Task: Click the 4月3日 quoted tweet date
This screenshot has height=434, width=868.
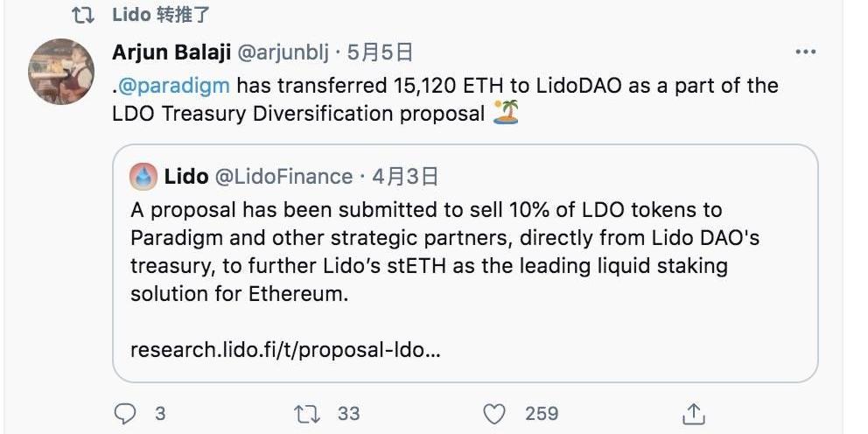Action: click(404, 177)
